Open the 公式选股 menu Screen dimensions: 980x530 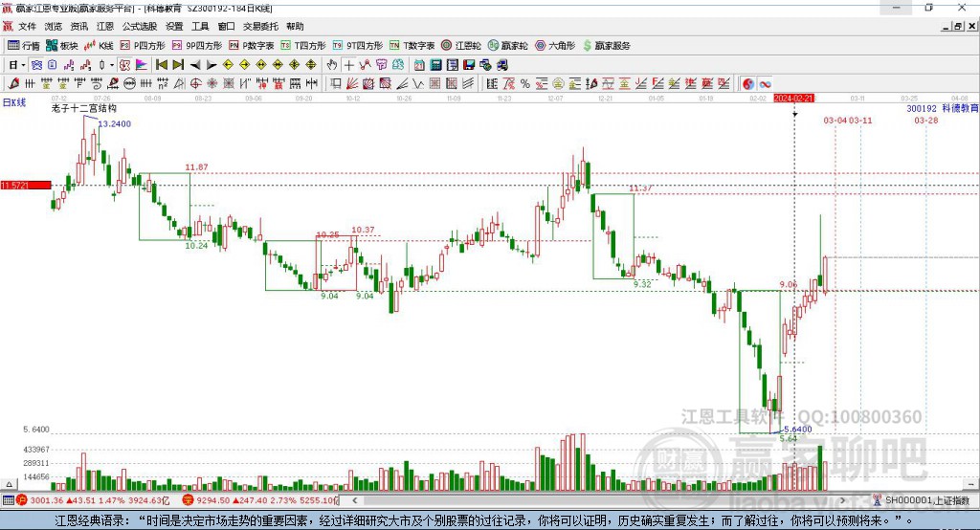140,26
